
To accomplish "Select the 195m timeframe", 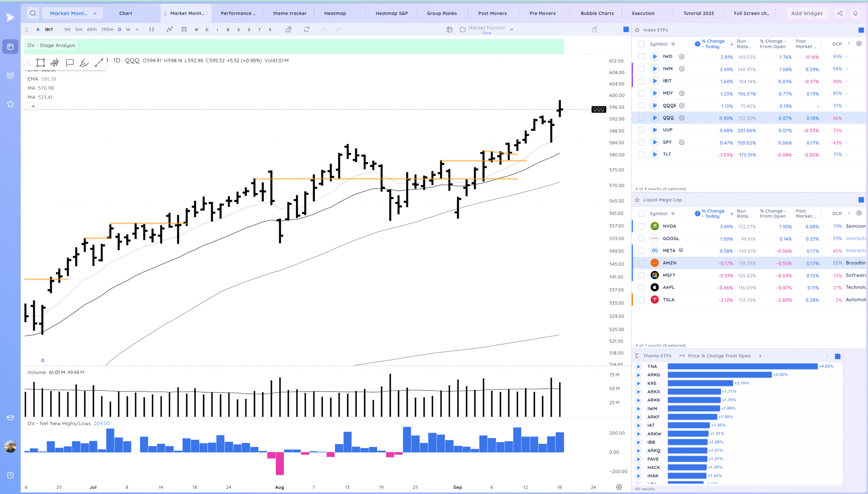I will tap(107, 29).
